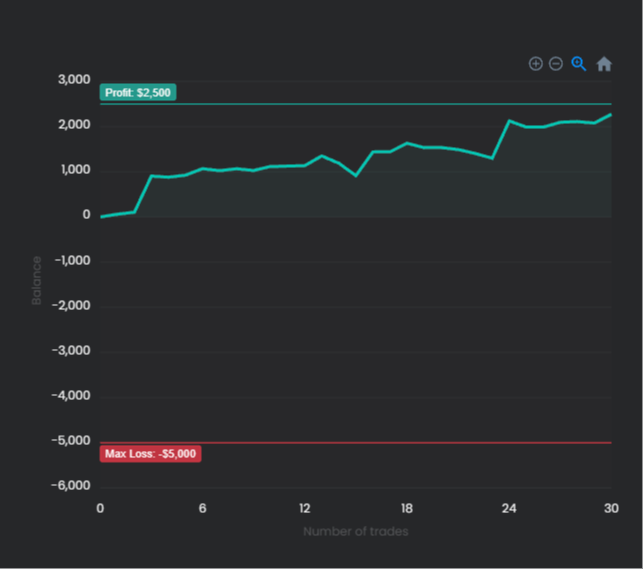Click the 3,000 y-axis label
Screen dimensions: 643x569
point(74,80)
